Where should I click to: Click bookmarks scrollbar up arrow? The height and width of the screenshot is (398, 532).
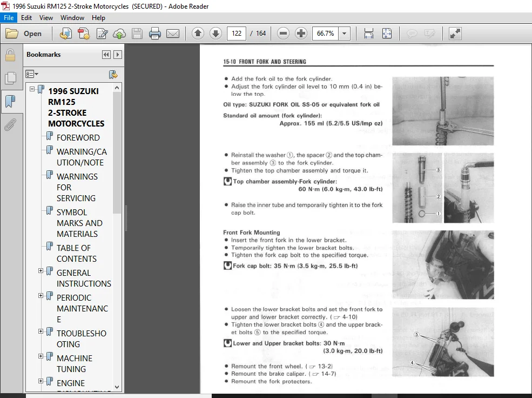click(x=117, y=88)
